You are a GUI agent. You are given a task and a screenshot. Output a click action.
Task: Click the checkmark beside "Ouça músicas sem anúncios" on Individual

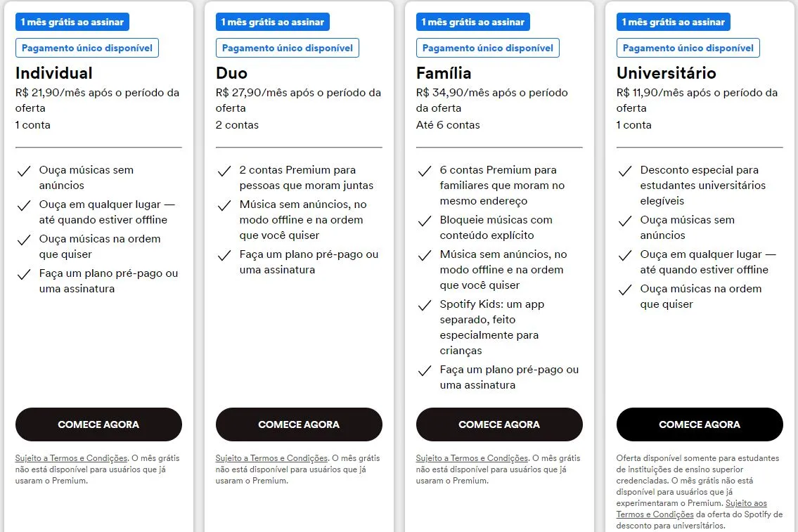click(23, 170)
